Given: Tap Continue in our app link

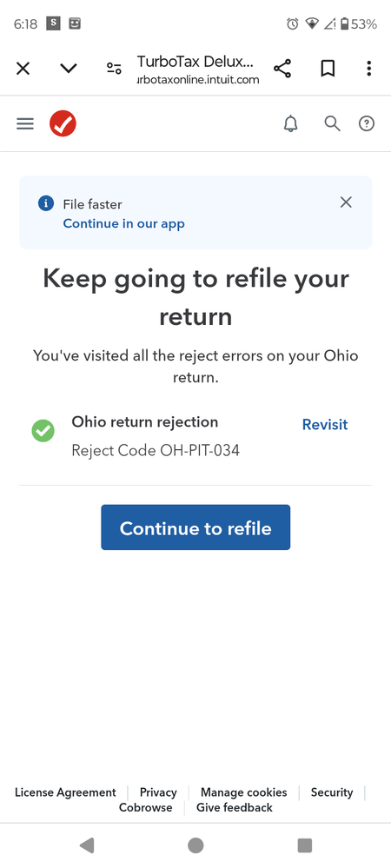Looking at the screenshot, I should coord(124,223).
